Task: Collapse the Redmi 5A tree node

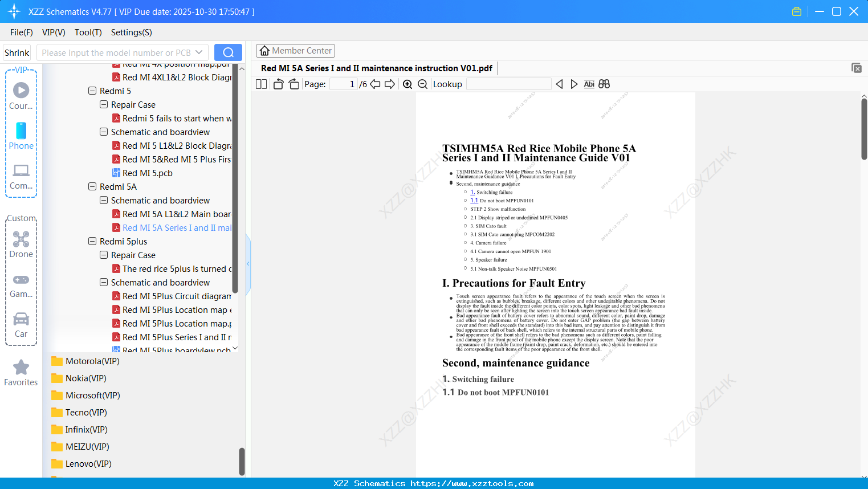Action: (92, 187)
